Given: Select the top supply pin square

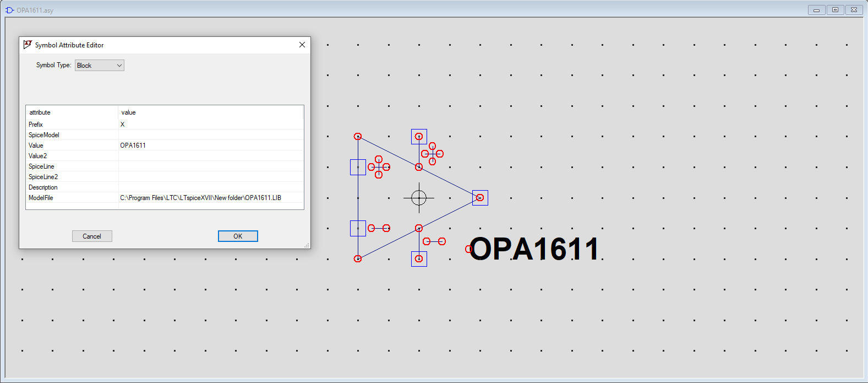Looking at the screenshot, I should 419,137.
